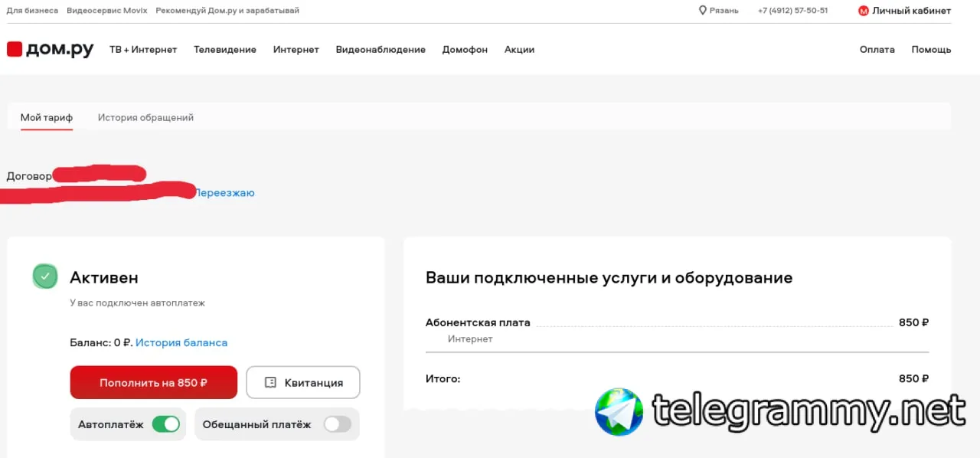The height and width of the screenshot is (458, 980).
Task: Click the Ваши подключенные услуги и оборудование heading
Action: 609,277
